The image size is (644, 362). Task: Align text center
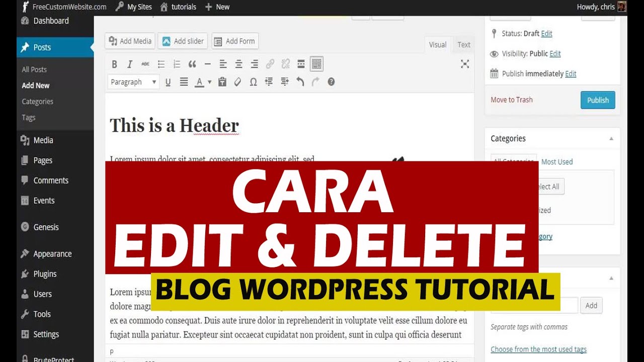click(x=238, y=64)
